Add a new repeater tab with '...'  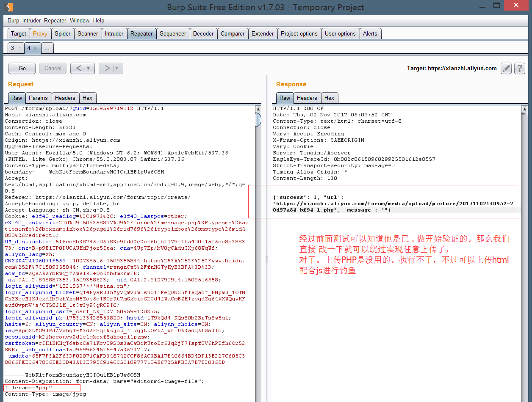tap(47, 48)
